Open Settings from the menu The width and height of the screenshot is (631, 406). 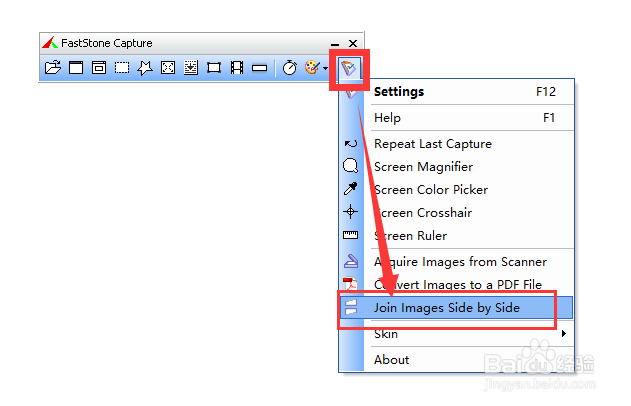pyautogui.click(x=400, y=91)
